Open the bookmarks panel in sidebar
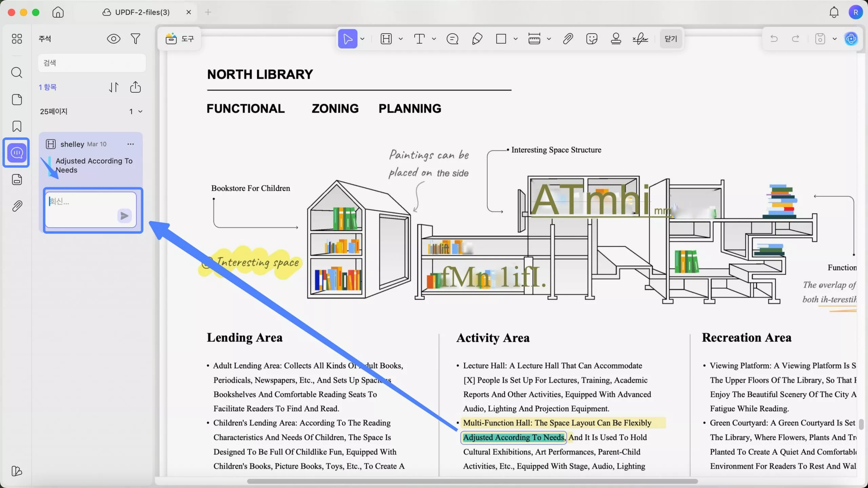Image resolution: width=868 pixels, height=488 pixels. 17,126
